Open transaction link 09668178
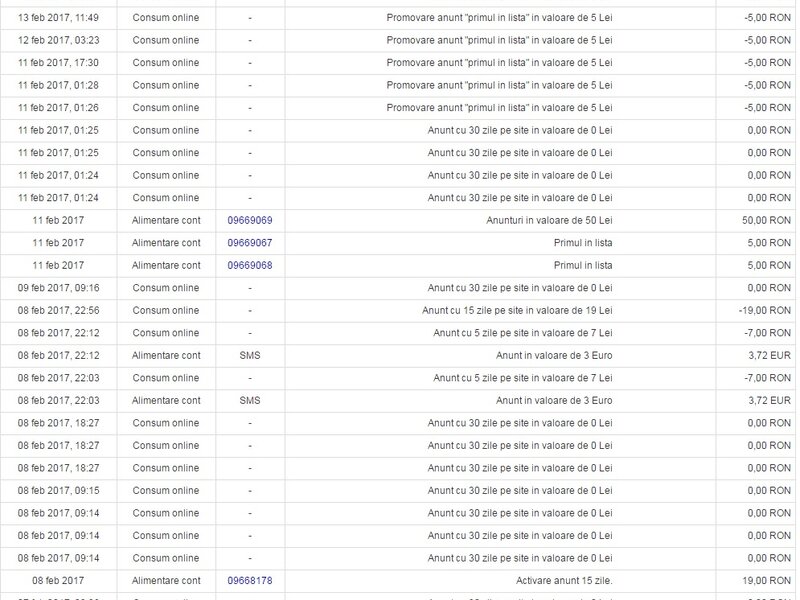The height and width of the screenshot is (600, 800). tap(249, 580)
